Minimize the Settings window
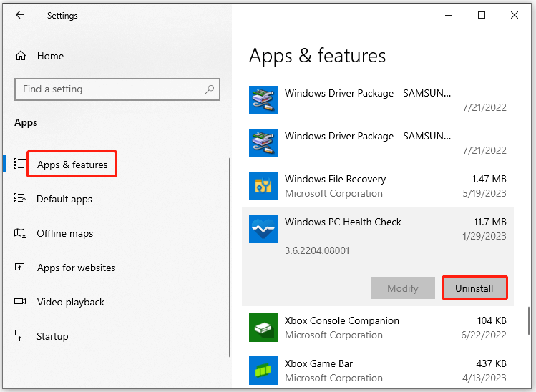This screenshot has width=536, height=392. pos(449,15)
